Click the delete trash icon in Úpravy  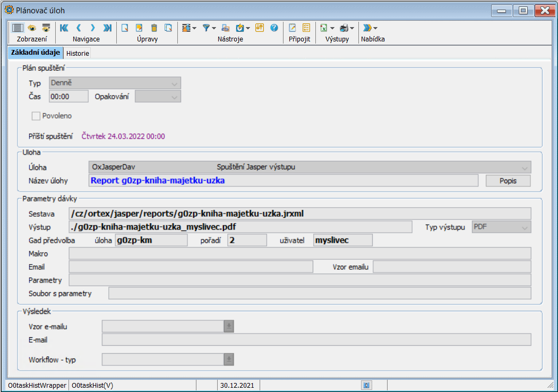point(154,28)
